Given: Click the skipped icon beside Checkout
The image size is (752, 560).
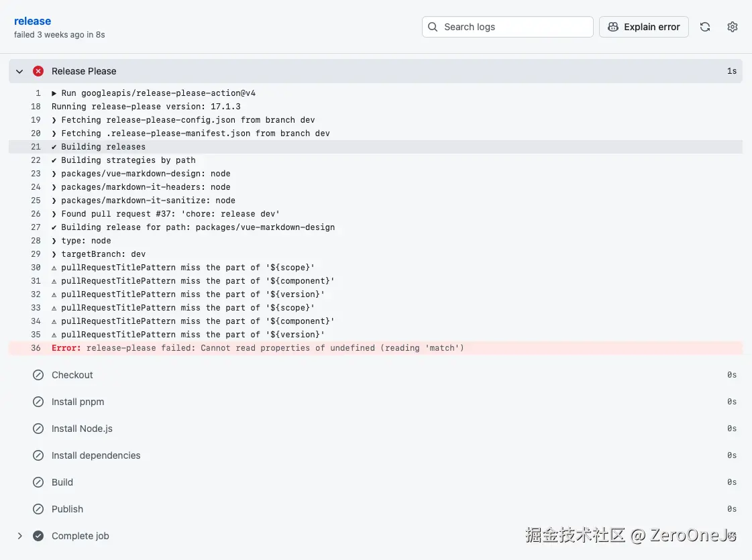Looking at the screenshot, I should (38, 375).
